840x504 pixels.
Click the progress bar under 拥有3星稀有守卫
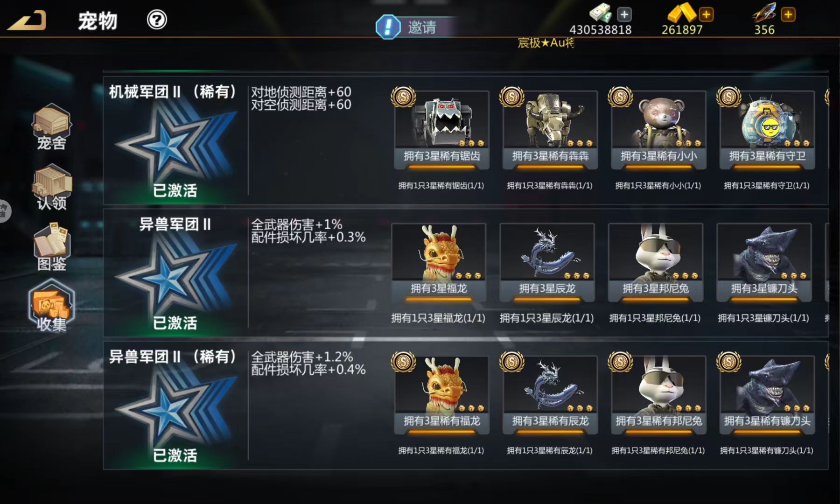[767, 167]
